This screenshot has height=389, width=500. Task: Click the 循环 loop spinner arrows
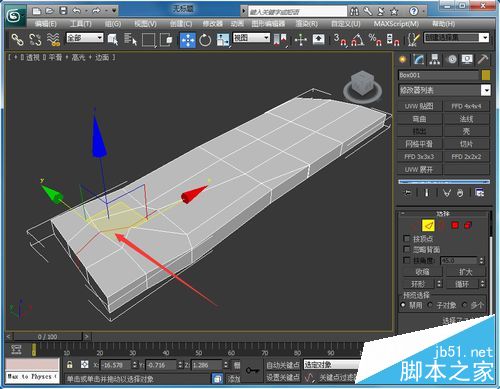pos(483,284)
